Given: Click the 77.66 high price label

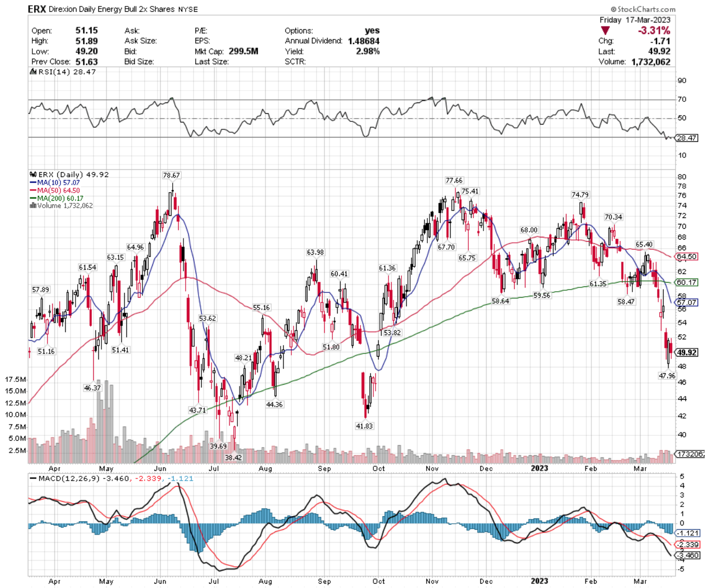Looking at the screenshot, I should point(454,180).
